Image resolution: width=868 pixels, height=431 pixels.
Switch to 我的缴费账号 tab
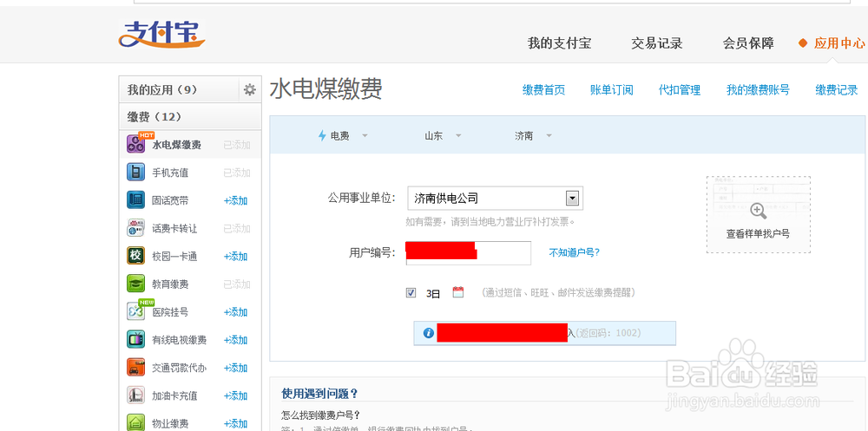758,90
